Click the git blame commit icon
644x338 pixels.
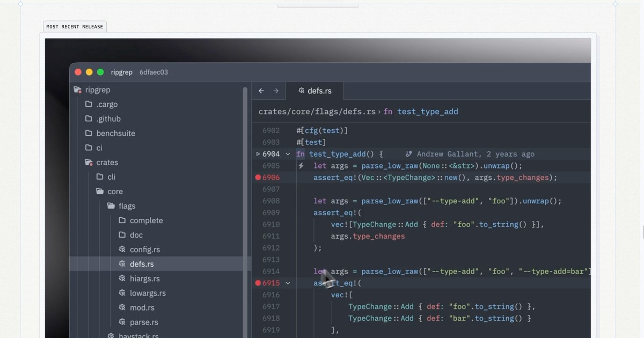[409, 154]
